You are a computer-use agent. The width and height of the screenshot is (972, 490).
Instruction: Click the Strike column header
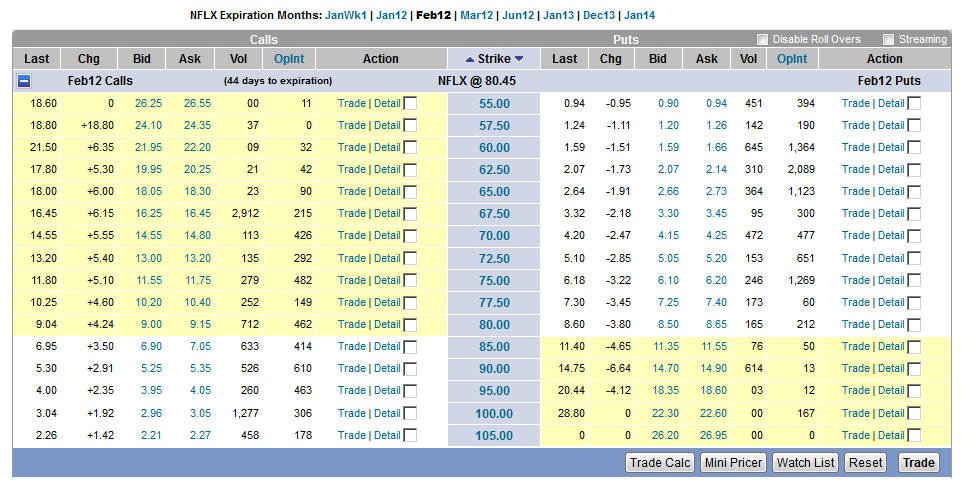494,59
